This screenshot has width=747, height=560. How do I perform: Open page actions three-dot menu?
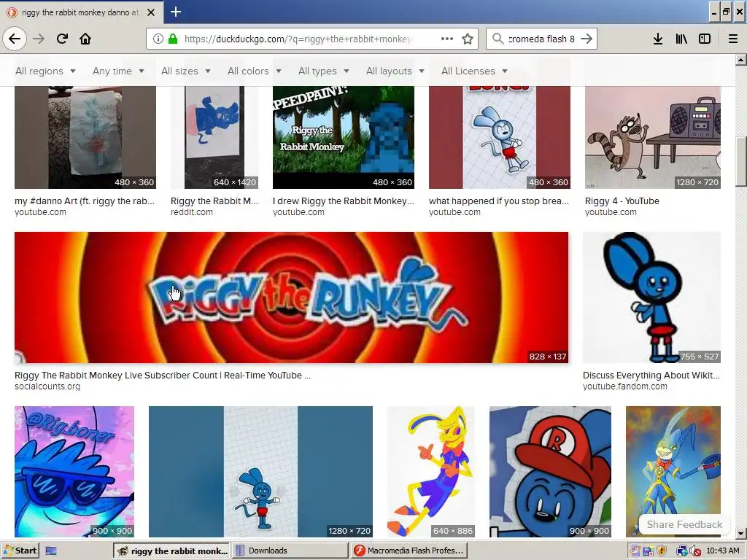pyautogui.click(x=447, y=39)
